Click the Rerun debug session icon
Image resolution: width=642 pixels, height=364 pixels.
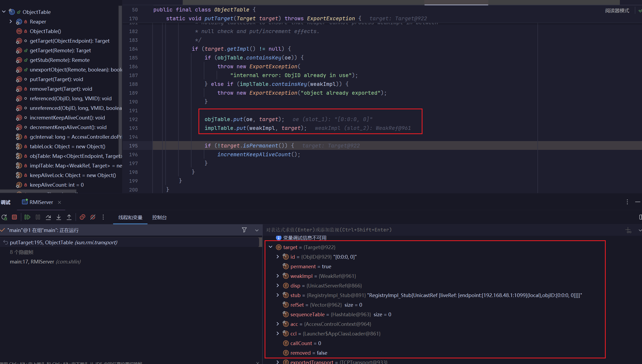[4, 217]
